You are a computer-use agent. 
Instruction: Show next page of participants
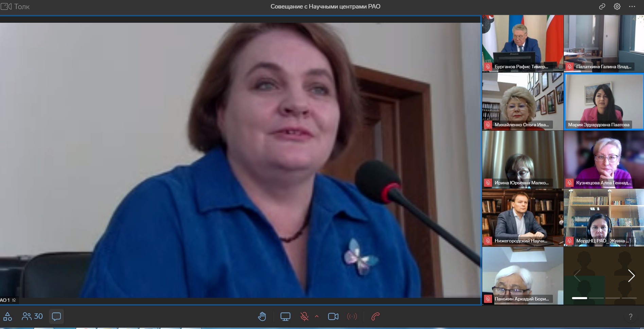point(631,276)
